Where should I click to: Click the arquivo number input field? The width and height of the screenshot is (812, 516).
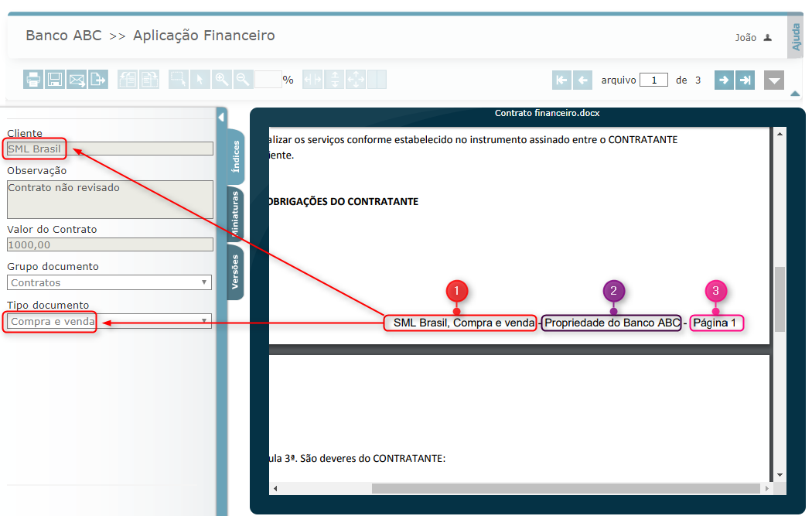(653, 80)
